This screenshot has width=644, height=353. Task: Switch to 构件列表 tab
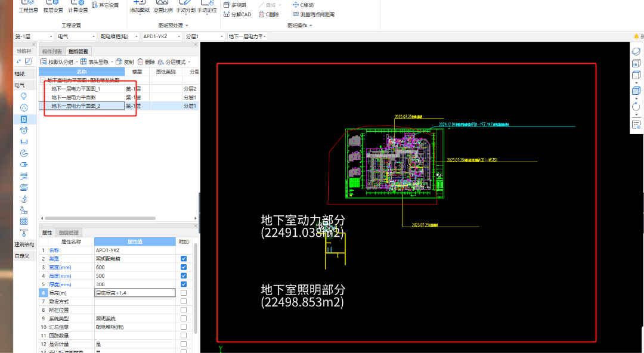52,51
